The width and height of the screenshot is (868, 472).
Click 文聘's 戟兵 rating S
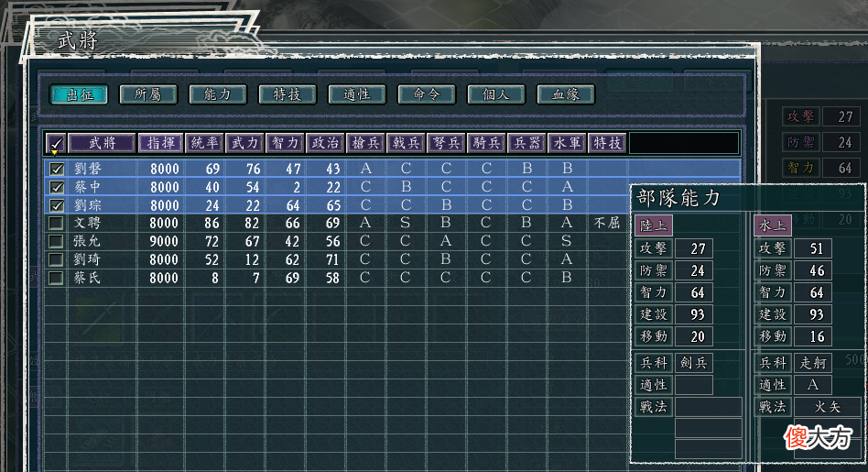pos(406,223)
